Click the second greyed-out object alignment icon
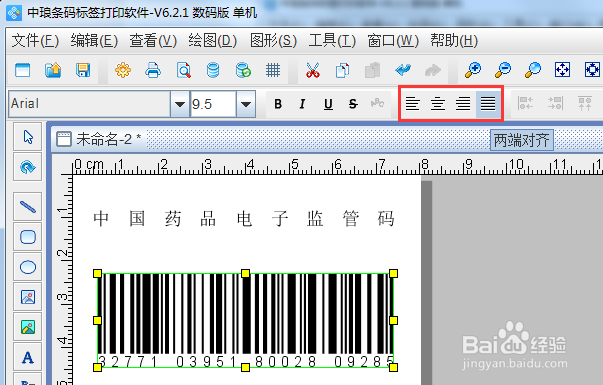Screen dimensions: 603x385 coord(555,103)
